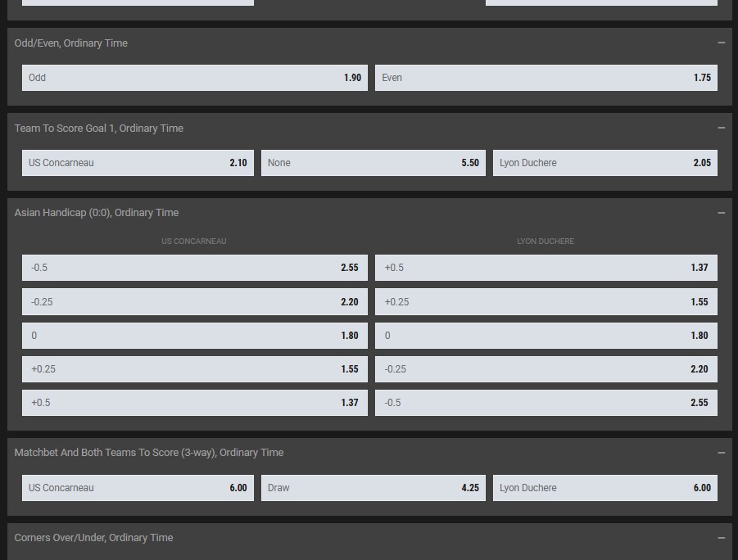Collapse Matchbet And Both Teams To Score section
The width and height of the screenshot is (738, 560).
pos(721,453)
